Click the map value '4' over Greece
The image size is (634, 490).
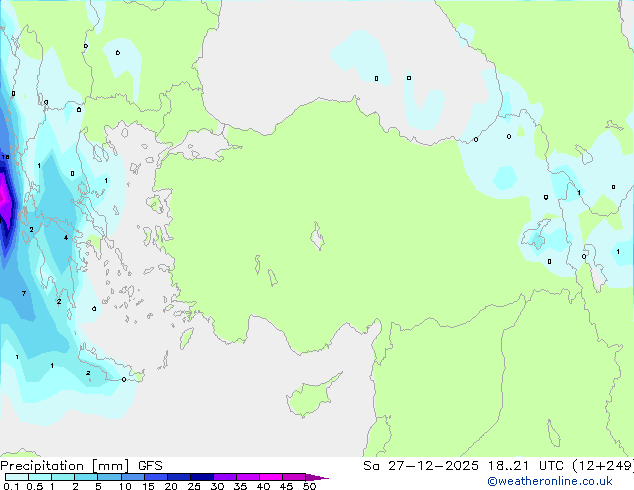point(66,237)
